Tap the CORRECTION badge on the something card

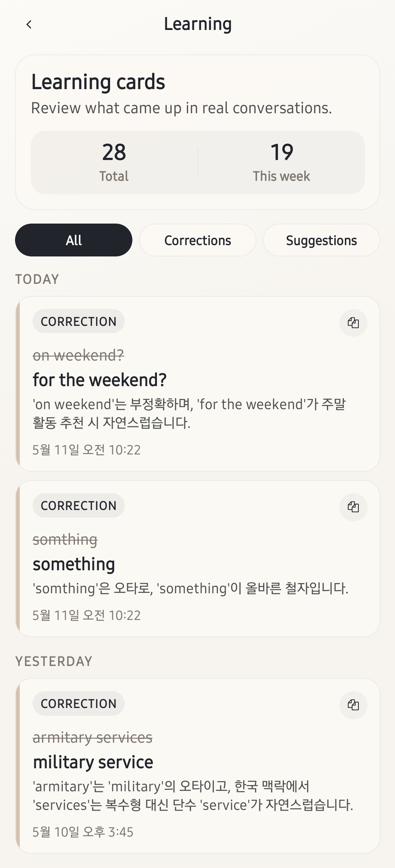pos(79,505)
